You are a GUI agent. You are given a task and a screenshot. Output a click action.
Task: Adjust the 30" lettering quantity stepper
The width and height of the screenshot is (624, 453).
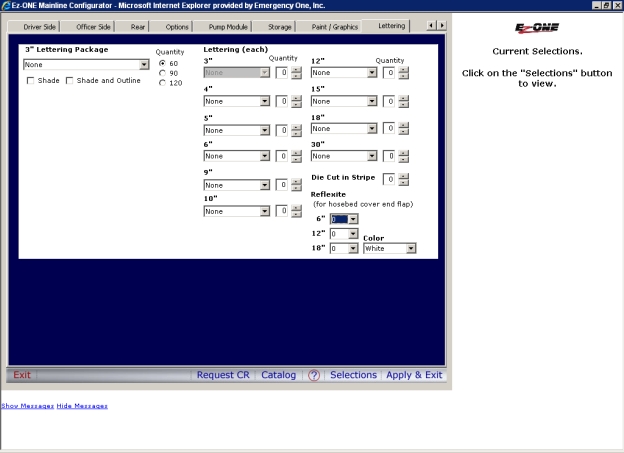click(404, 156)
